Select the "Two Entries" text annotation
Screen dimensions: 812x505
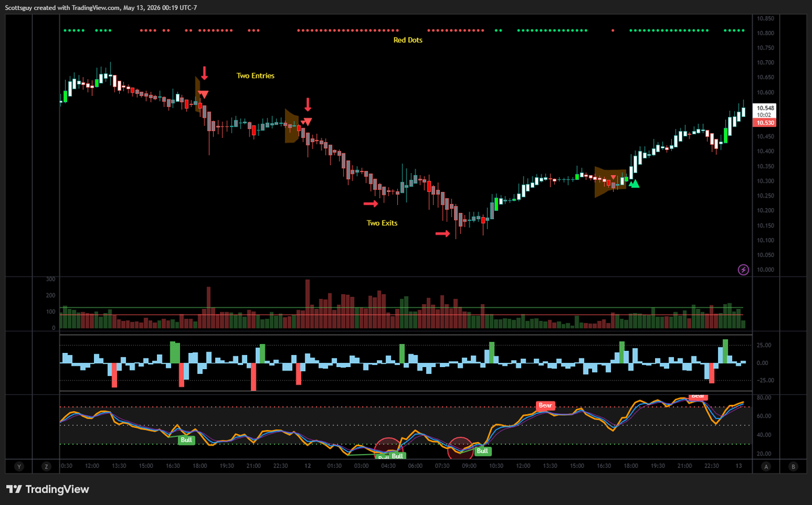[255, 76]
